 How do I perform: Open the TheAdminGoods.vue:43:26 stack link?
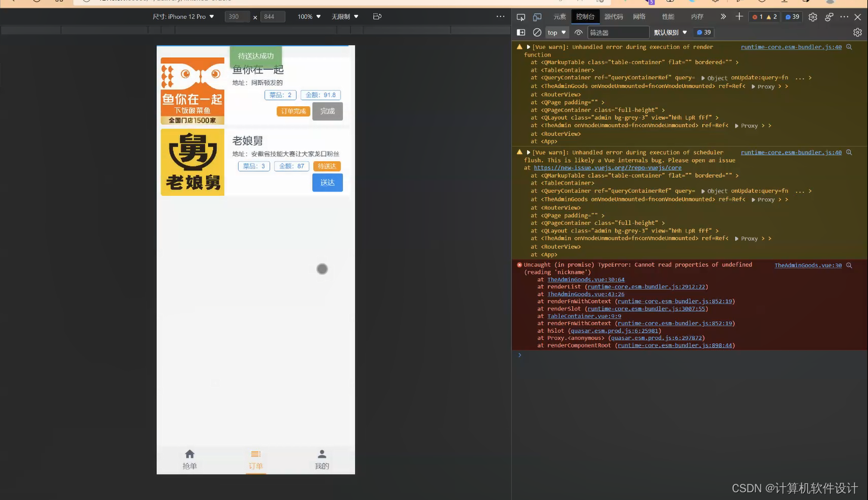pyautogui.click(x=586, y=294)
